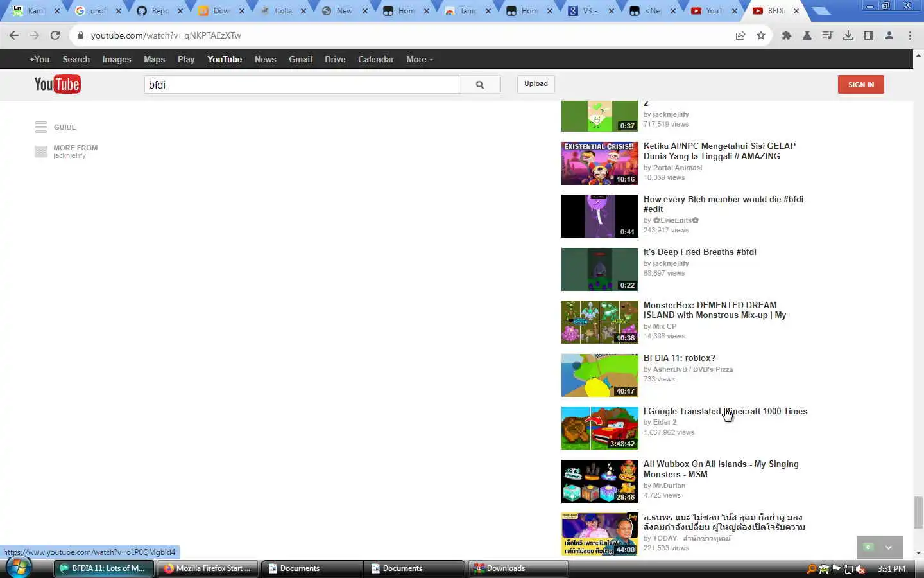The image size is (924, 578).
Task: Open I Google Translated Minecraft 1000 Times
Action: 725,411
